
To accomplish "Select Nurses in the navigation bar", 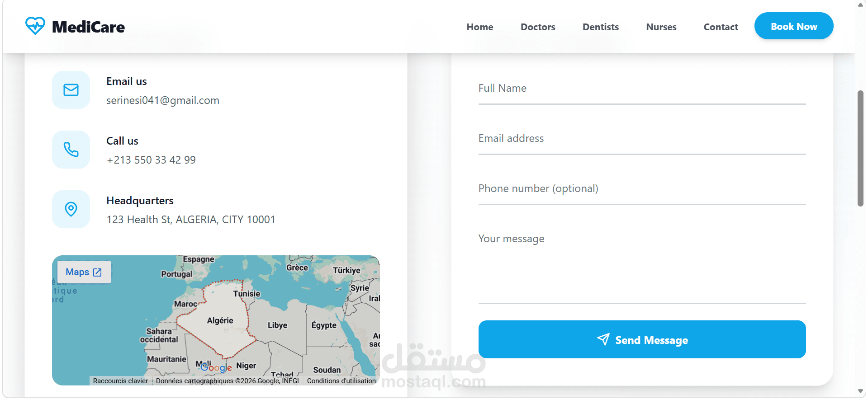I will tap(661, 27).
